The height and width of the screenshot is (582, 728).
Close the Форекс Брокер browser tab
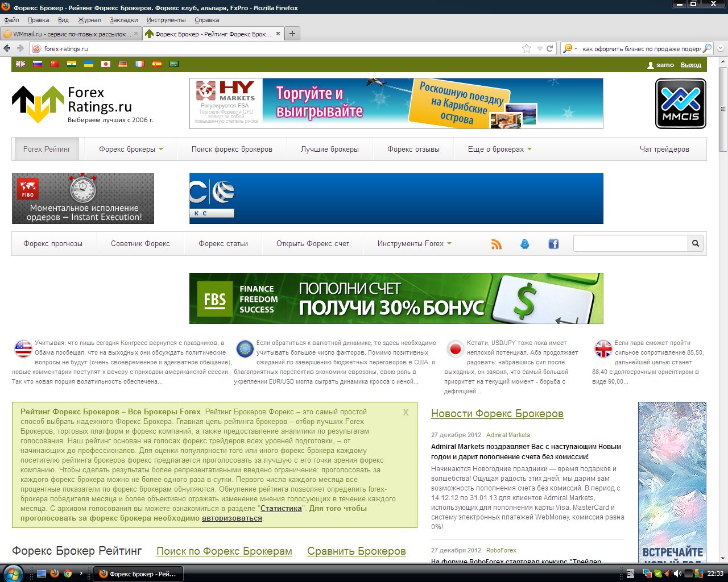[x=278, y=34]
